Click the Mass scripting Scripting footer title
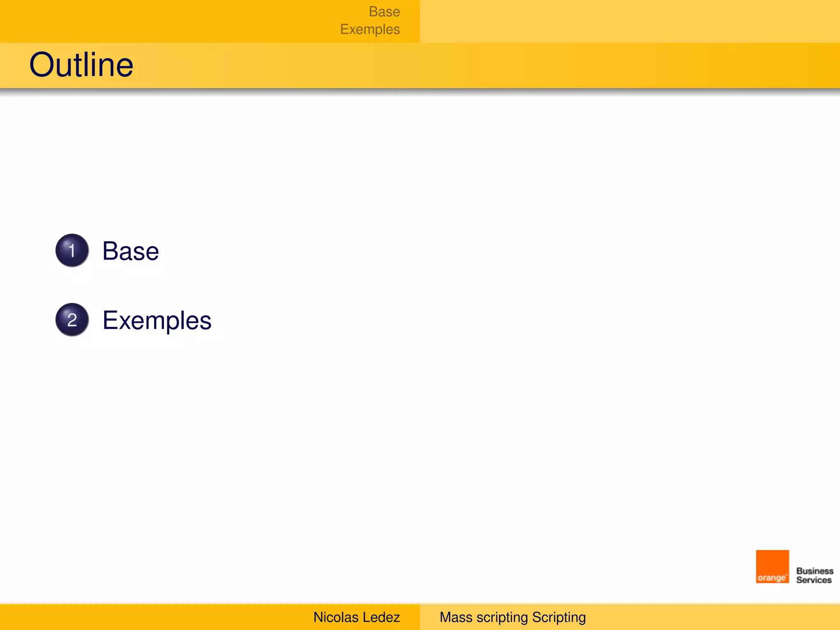Viewport: 840px width, 630px height. [512, 617]
